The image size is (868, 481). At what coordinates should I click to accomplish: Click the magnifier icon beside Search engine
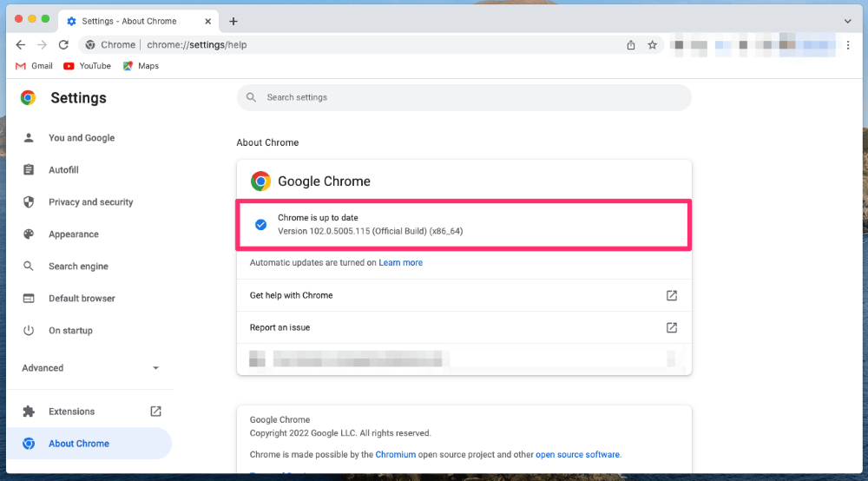pyautogui.click(x=29, y=267)
